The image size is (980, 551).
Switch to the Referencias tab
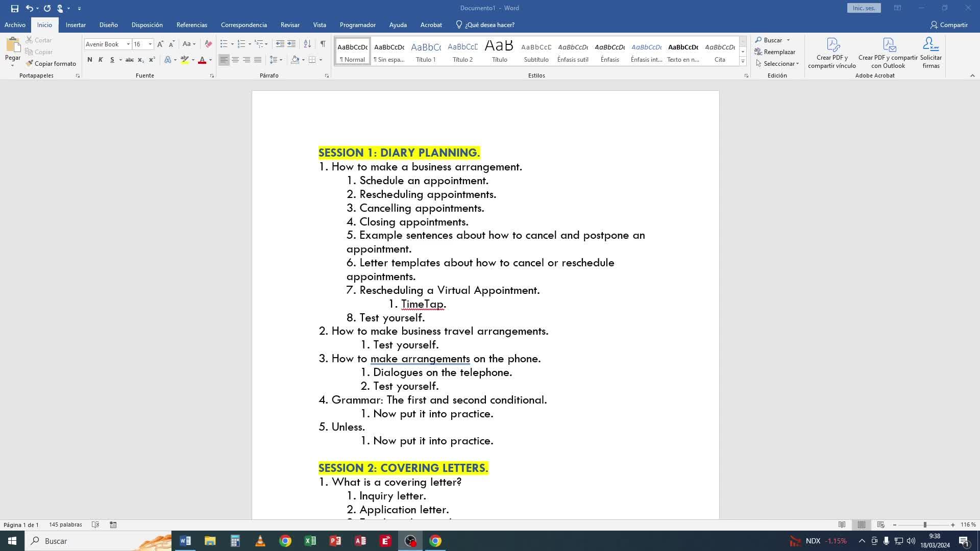191,24
